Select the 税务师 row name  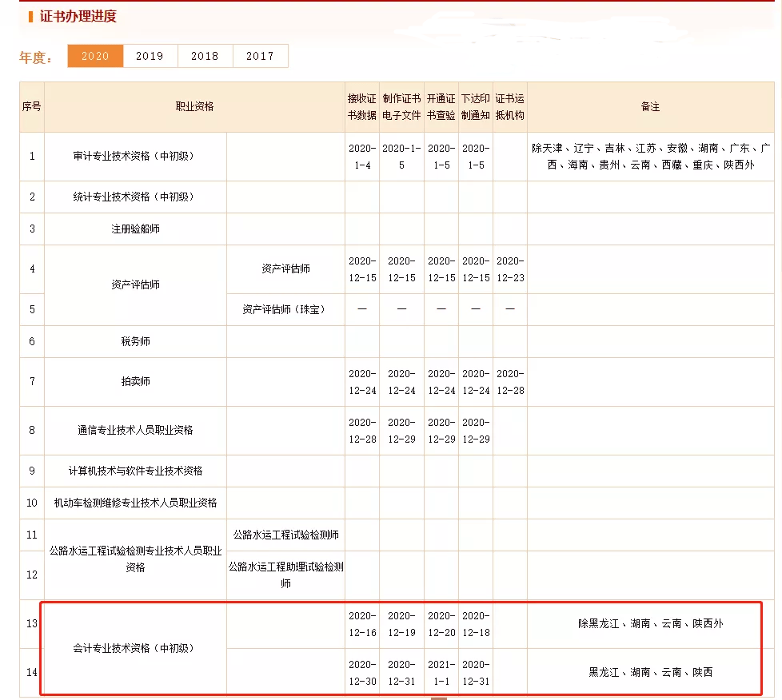(x=135, y=341)
